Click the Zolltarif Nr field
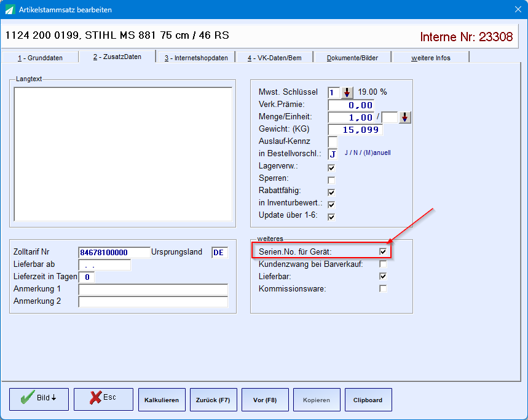The height and width of the screenshot is (420, 528). click(x=114, y=252)
